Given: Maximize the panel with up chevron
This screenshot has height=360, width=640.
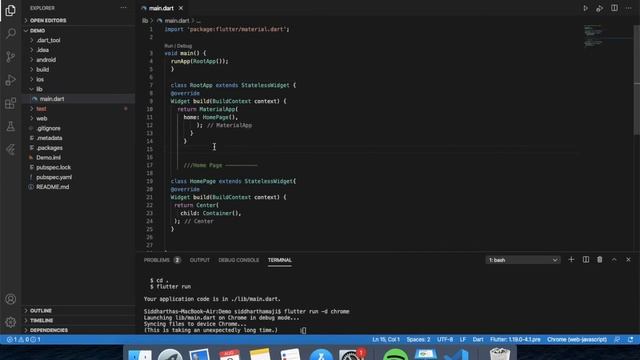Looking at the screenshot, I should (x=614, y=260).
